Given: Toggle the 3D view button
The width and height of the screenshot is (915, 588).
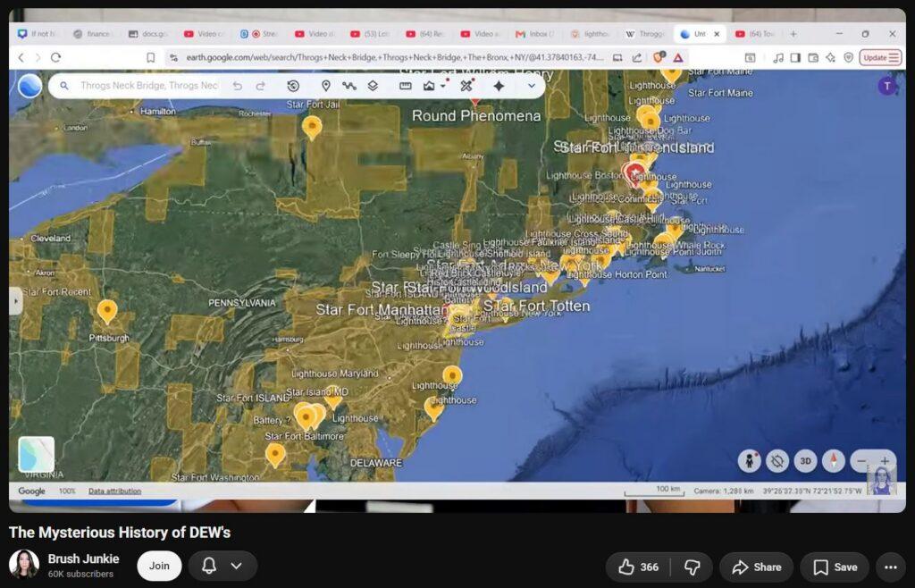Looking at the screenshot, I should tap(805, 461).
